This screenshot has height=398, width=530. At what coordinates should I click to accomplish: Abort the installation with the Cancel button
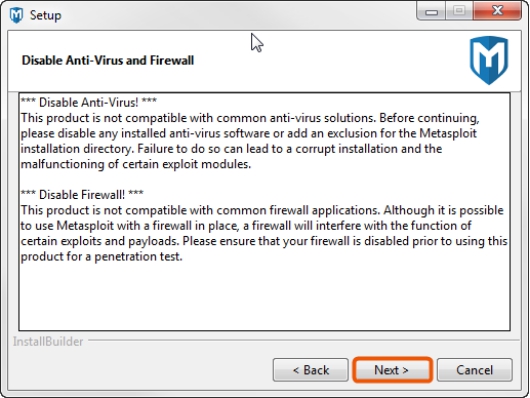pyautogui.click(x=475, y=370)
